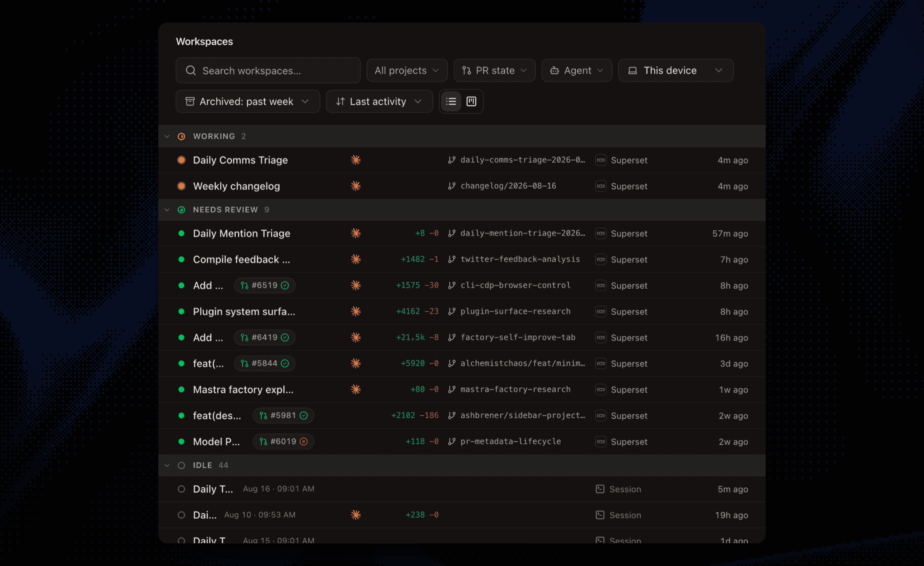Open the All projects dropdown
This screenshot has width=924, height=566.
[x=407, y=70]
